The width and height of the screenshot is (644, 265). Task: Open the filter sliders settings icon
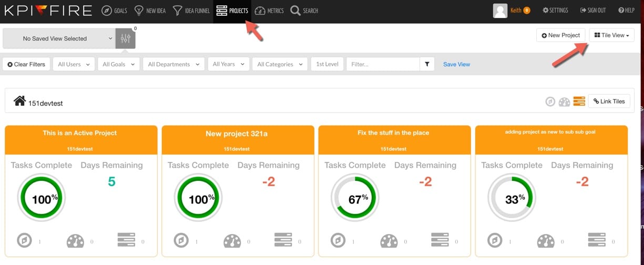coord(125,38)
